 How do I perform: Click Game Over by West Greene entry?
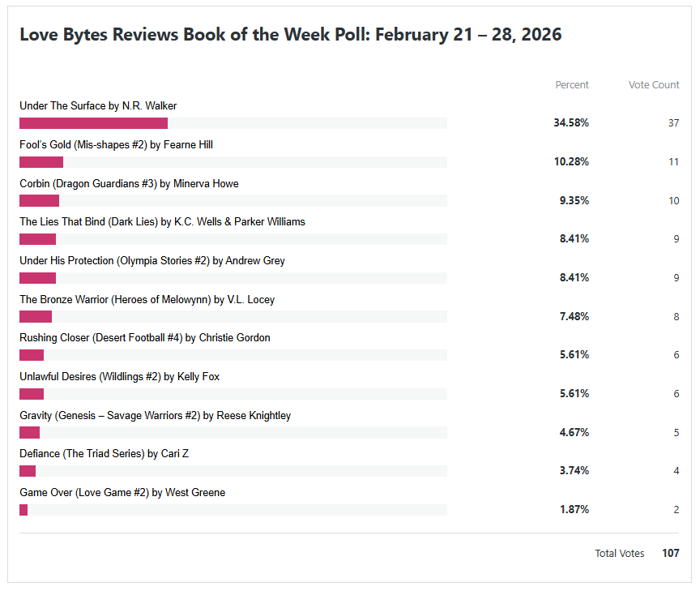tap(122, 493)
